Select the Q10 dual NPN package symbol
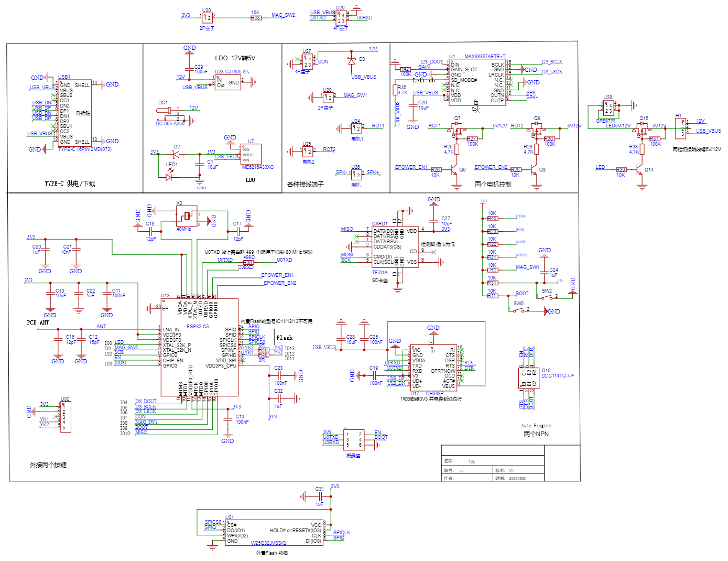This screenshot has height=561, width=728. coord(529,379)
